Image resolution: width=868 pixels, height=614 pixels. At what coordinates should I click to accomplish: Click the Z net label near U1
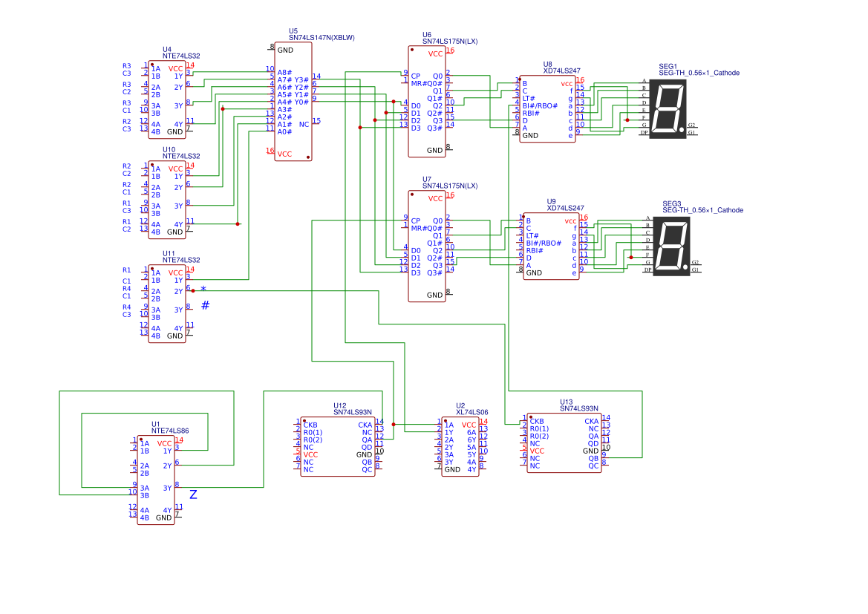click(193, 494)
